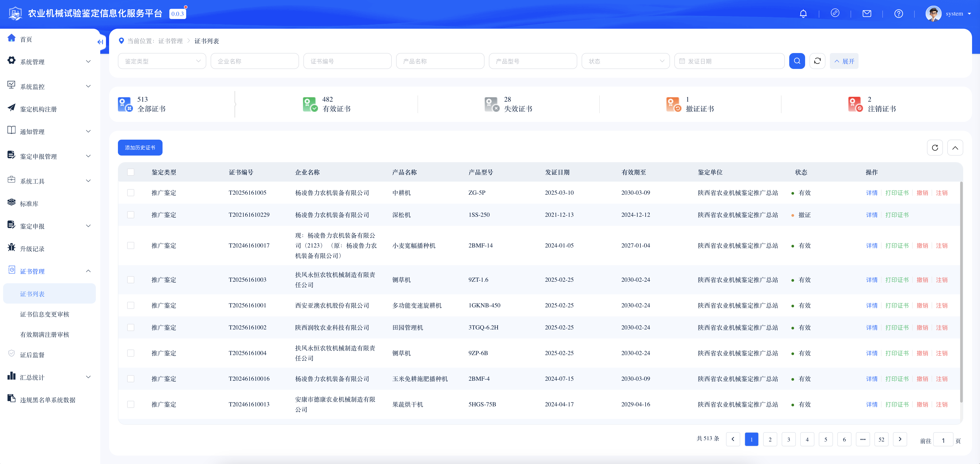This screenshot has width=980, height=464.
Task: Collapse the sidebar with arrow icon
Action: coord(100,42)
